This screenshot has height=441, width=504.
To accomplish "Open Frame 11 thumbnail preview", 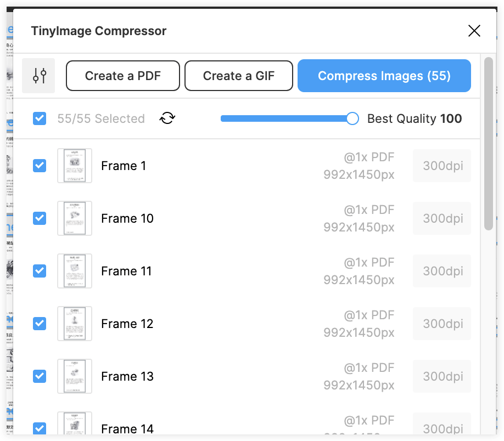I will click(x=75, y=271).
